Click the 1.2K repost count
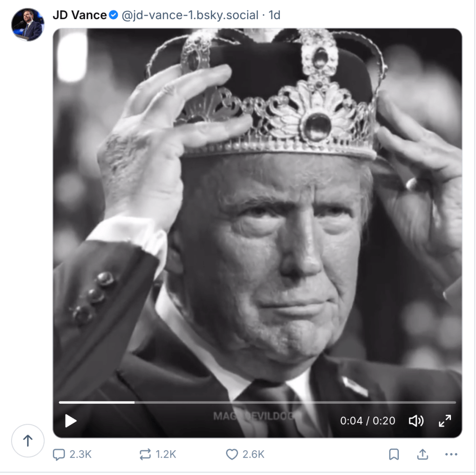Image resolution: width=476 pixels, height=475 pixels. pos(165,455)
